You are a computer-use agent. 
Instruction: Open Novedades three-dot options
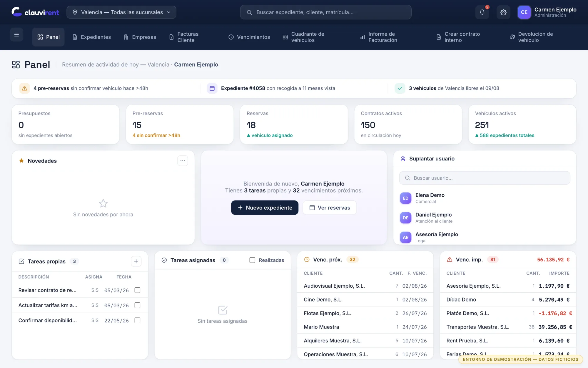(183, 161)
